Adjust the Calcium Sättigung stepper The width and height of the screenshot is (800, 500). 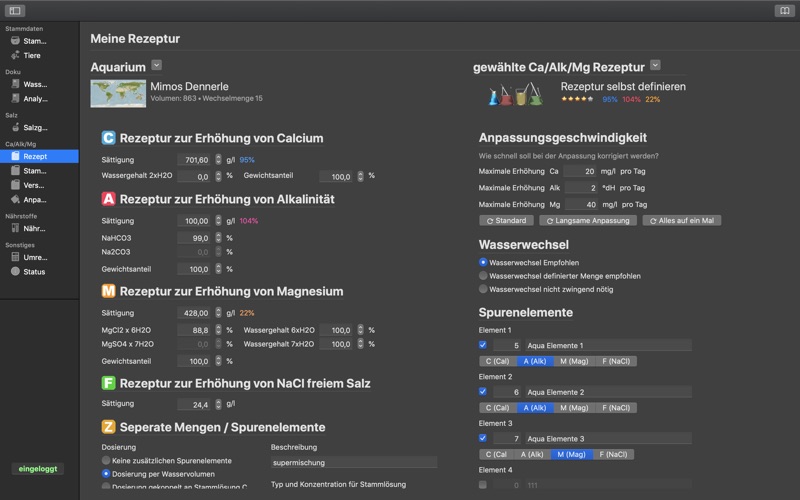tap(218, 160)
